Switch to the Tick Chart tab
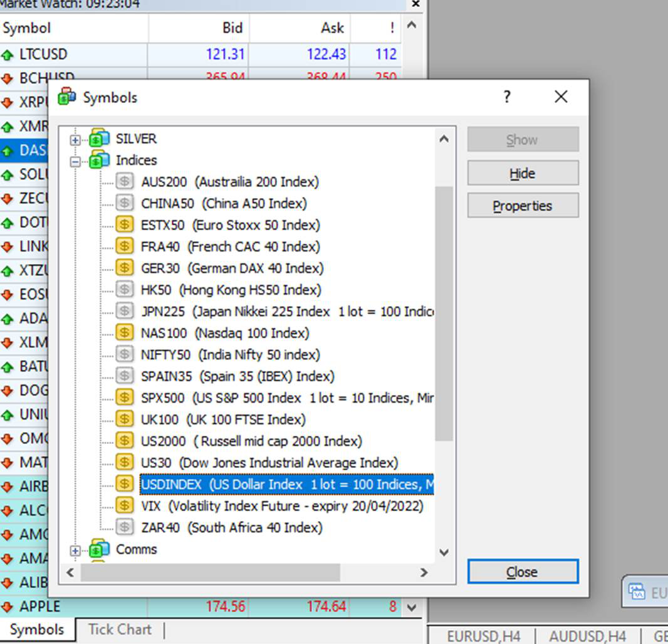 (x=120, y=630)
